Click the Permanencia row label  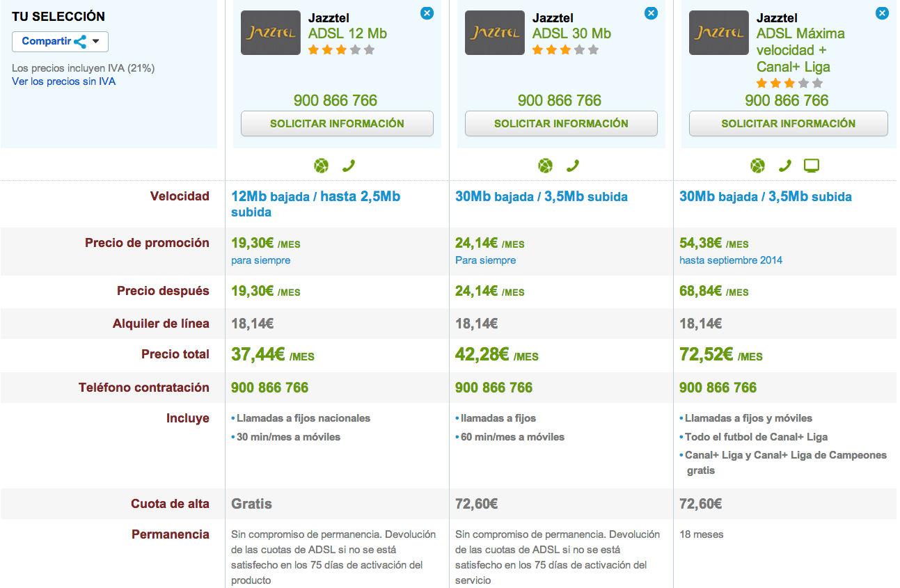tap(171, 534)
